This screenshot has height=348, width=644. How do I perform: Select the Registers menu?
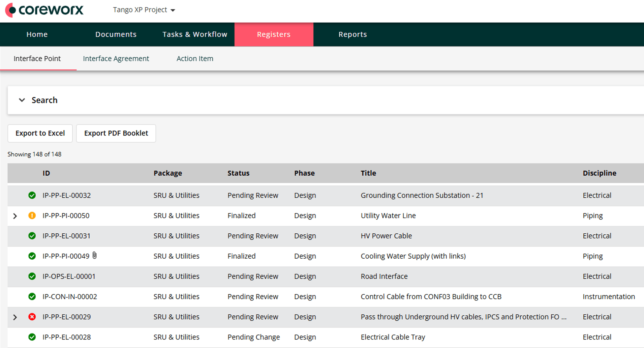[x=274, y=34]
